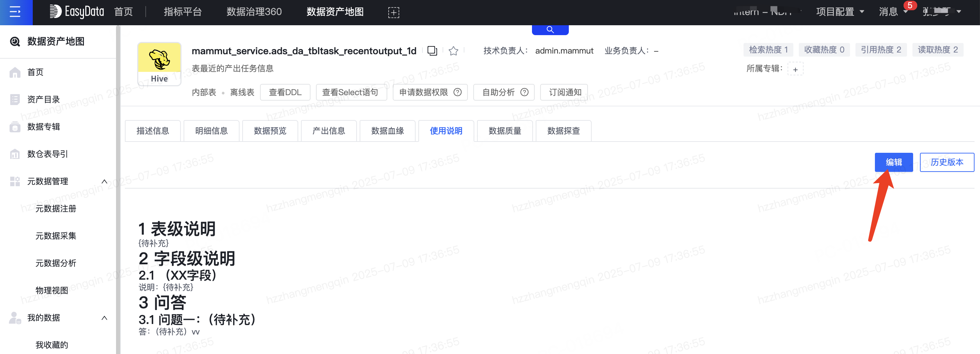This screenshot has height=354, width=980.
Task: Toggle the hamburger menu icon
Action: pyautogui.click(x=15, y=12)
